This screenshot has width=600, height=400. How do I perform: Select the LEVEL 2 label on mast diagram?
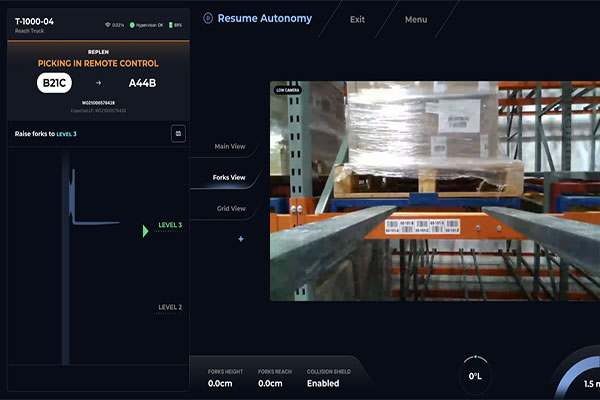tap(170, 307)
